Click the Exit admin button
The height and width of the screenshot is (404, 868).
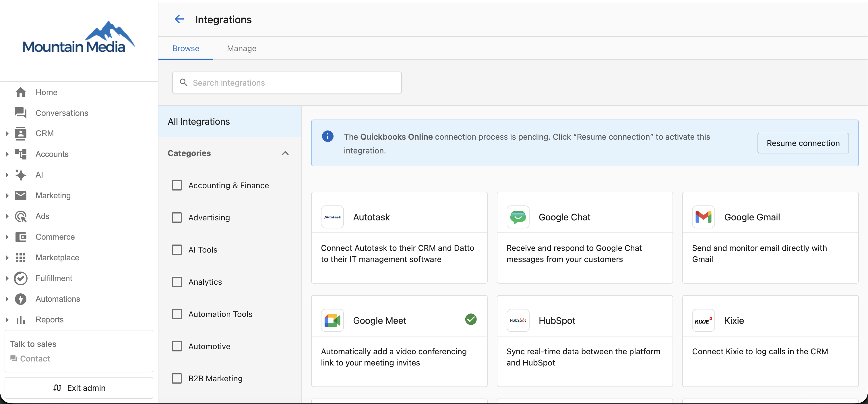tap(79, 388)
